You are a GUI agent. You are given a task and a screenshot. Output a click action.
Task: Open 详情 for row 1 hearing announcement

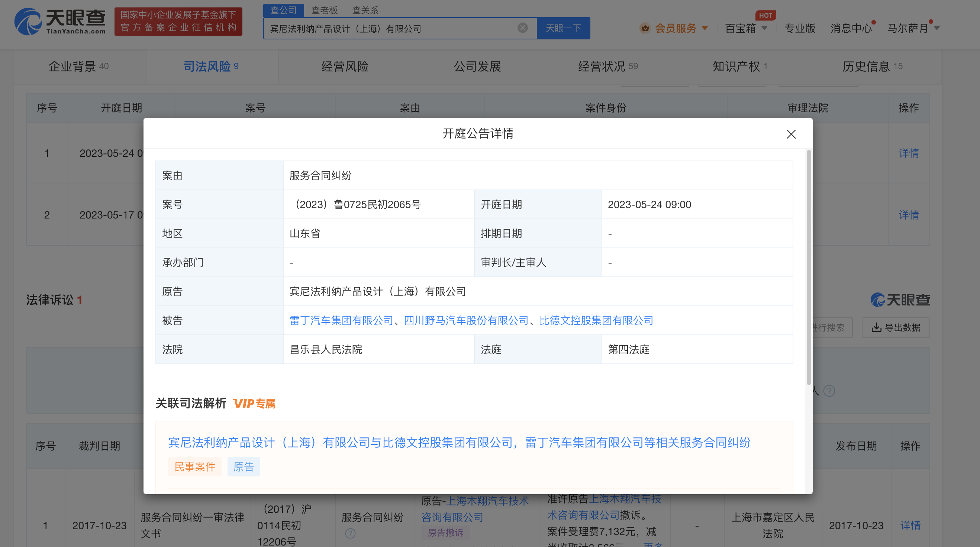click(x=909, y=153)
